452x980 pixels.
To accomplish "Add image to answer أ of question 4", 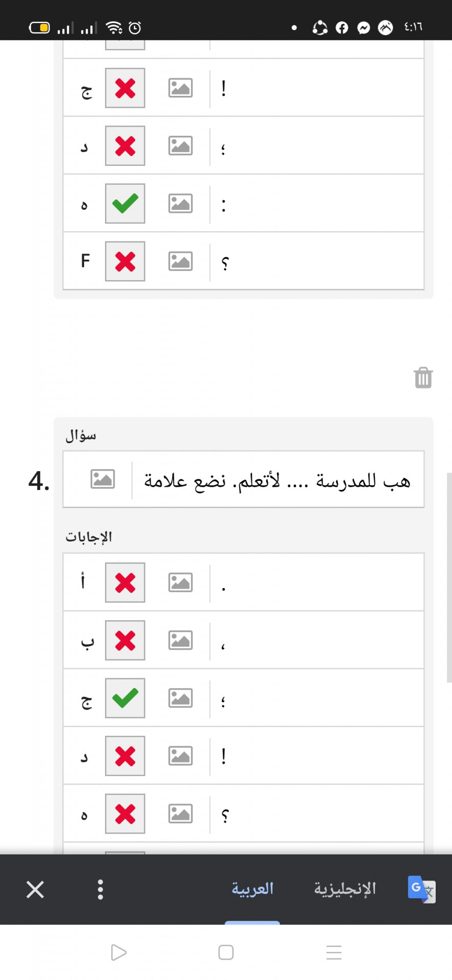I will 181,582.
